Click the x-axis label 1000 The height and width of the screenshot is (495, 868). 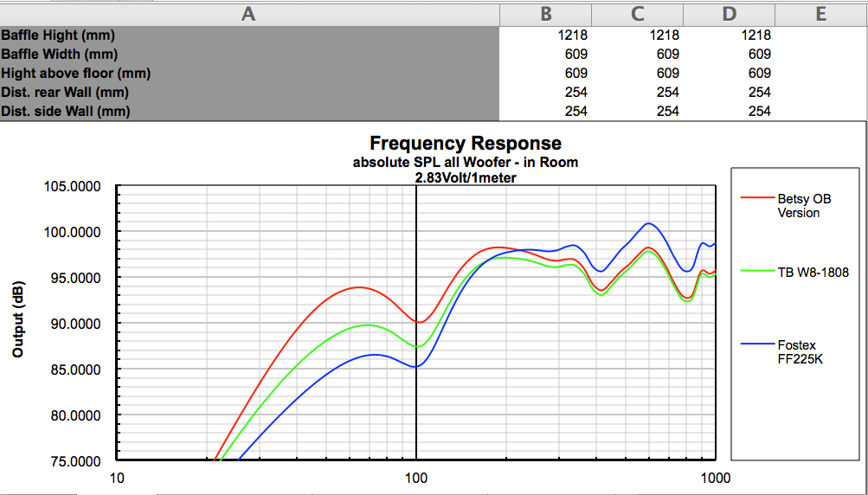[716, 478]
